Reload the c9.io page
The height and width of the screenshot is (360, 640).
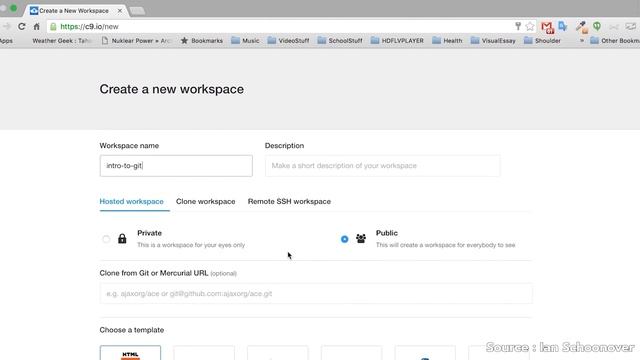pos(22,27)
